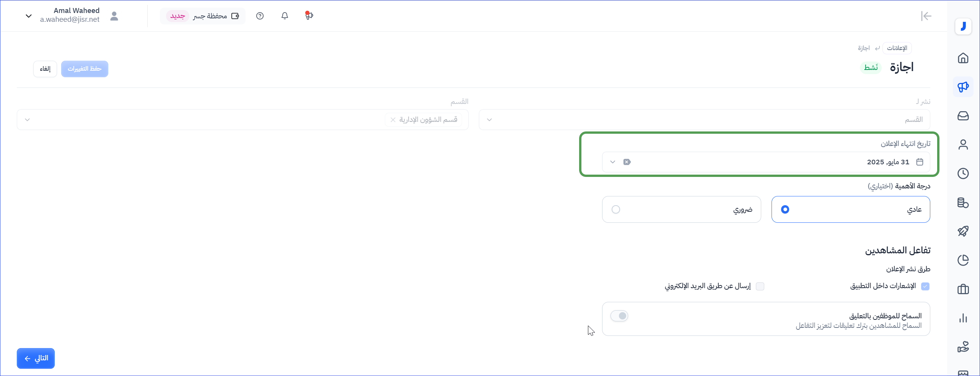Enable إرسال عن طريق البريد الإلكتروني checkbox
This screenshot has width=980, height=376.
[760, 286]
